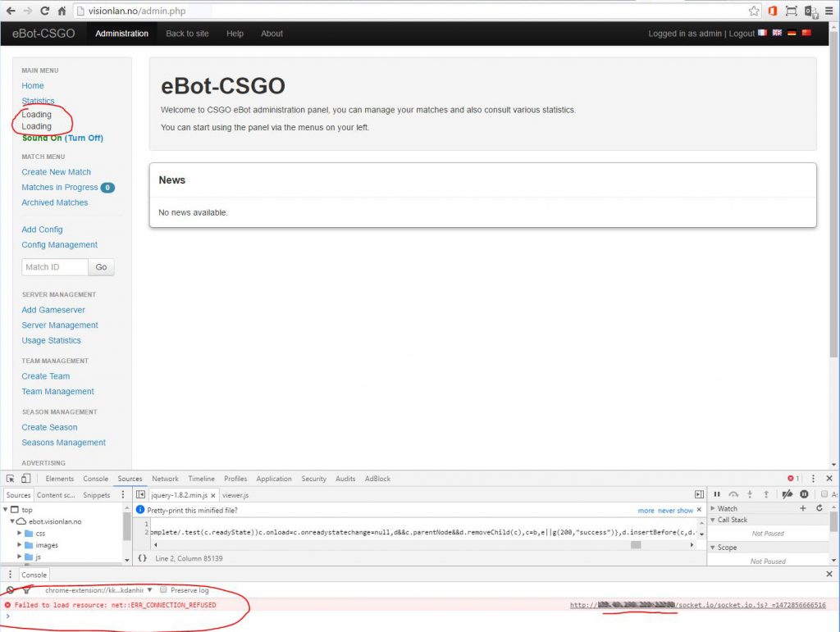
Task: Open DevTools three-dot customize menu
Action: tap(813, 479)
